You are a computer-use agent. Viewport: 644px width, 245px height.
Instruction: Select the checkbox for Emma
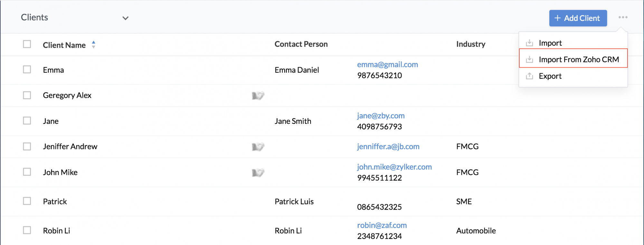click(x=27, y=70)
